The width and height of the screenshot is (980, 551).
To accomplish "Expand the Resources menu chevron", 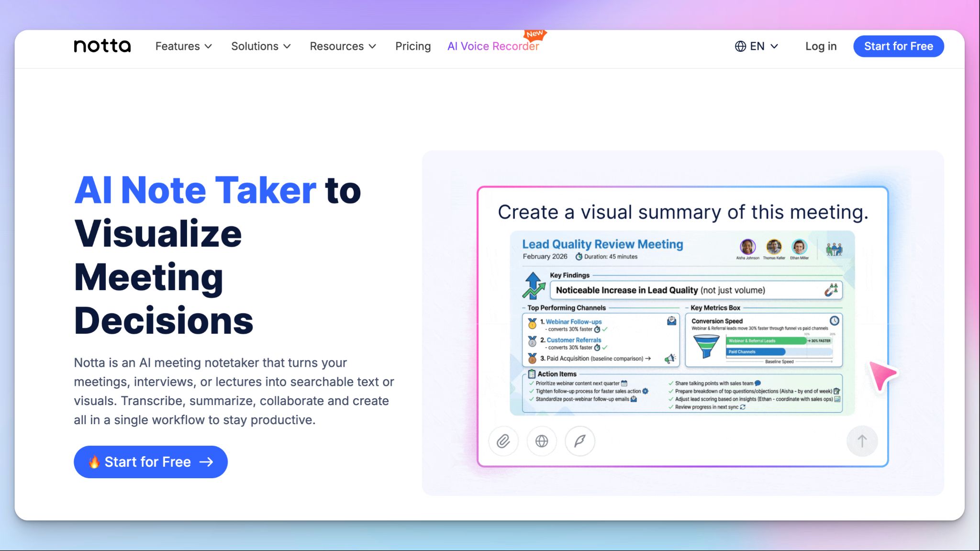I will (372, 46).
